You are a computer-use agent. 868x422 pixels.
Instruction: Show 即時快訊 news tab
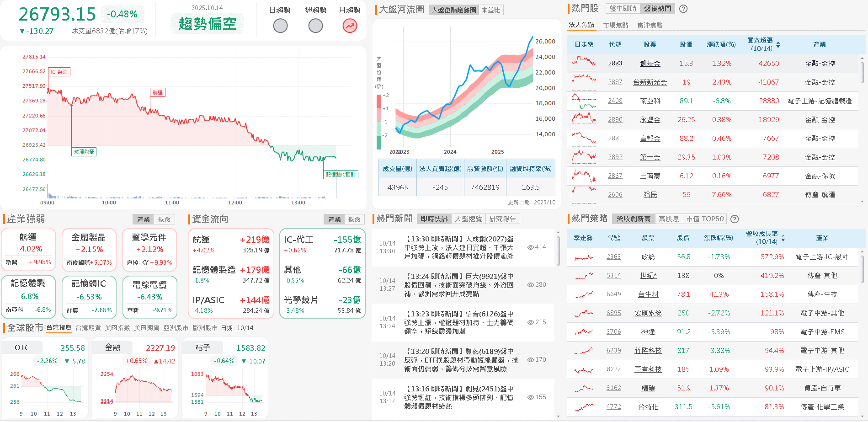(434, 219)
